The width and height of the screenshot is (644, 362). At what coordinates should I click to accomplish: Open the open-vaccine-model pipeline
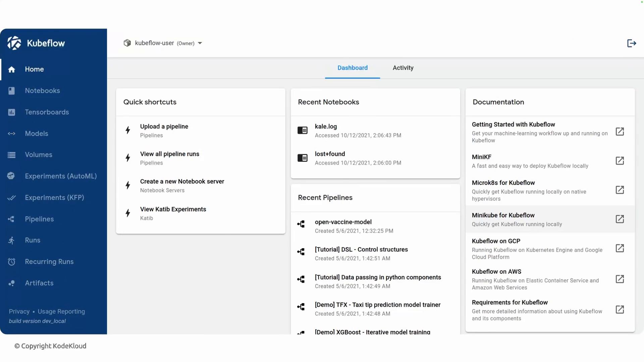pos(375,226)
